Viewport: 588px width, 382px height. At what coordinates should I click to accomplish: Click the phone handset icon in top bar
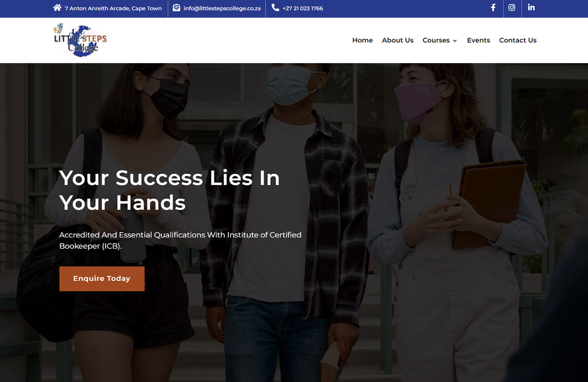(275, 8)
